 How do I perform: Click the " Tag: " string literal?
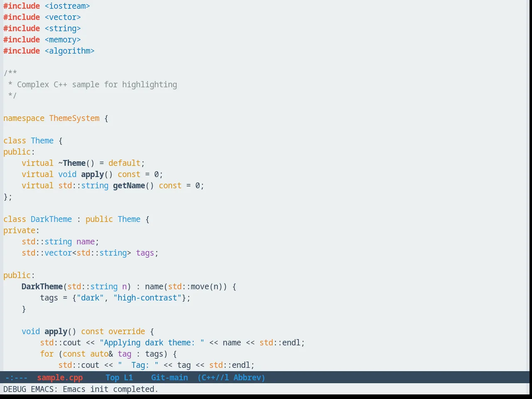(x=138, y=365)
